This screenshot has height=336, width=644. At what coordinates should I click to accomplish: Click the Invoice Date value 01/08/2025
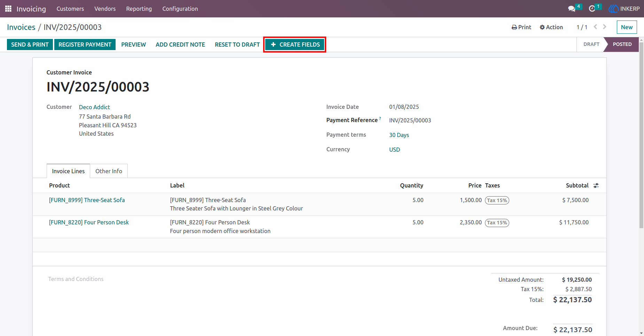point(404,107)
